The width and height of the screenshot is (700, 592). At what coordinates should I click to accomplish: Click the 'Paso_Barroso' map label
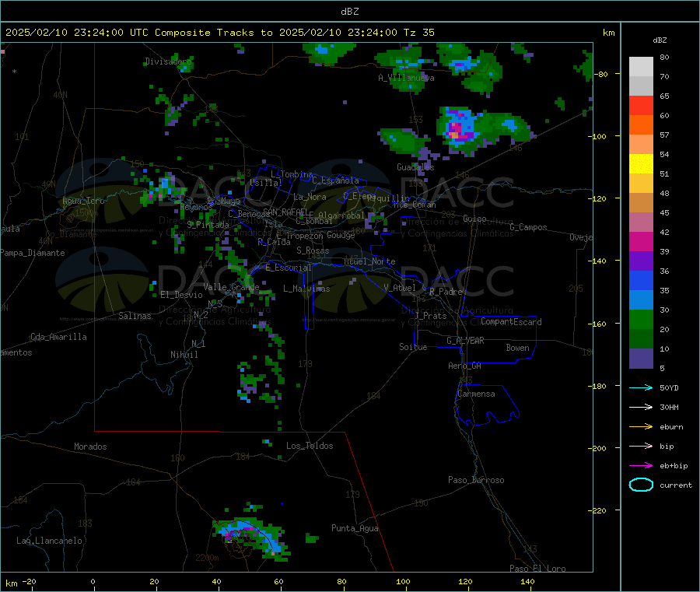476,480
